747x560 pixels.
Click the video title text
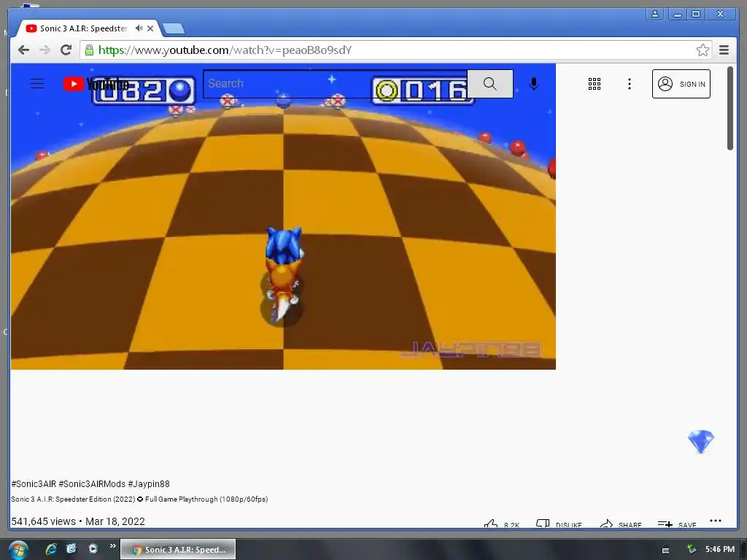coord(139,499)
